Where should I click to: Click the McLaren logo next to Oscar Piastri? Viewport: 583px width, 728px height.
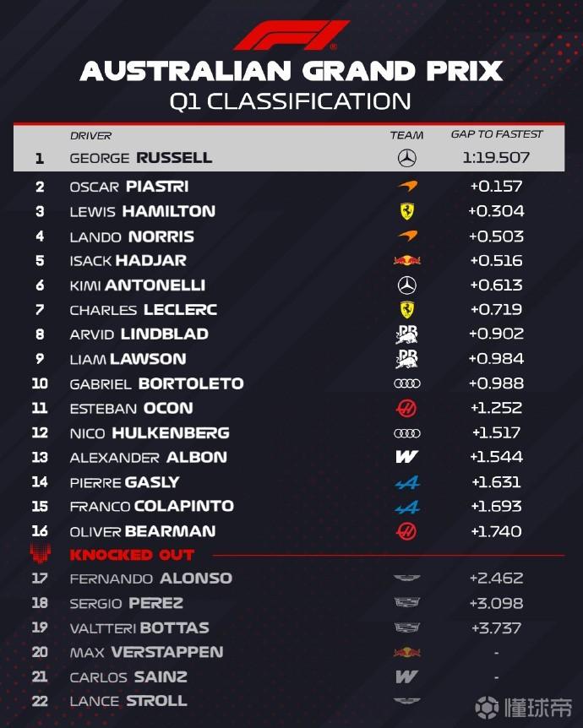406,187
